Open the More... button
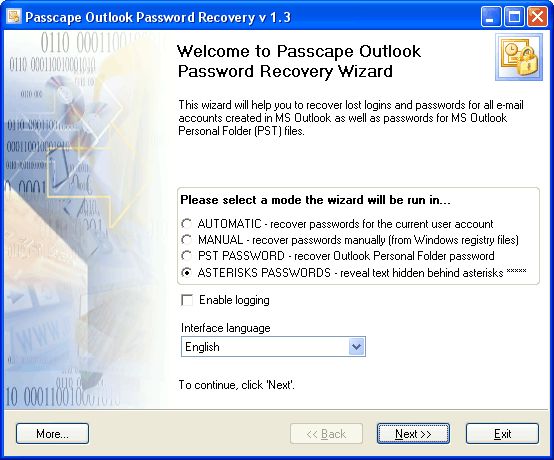The height and width of the screenshot is (460, 554). [x=52, y=434]
